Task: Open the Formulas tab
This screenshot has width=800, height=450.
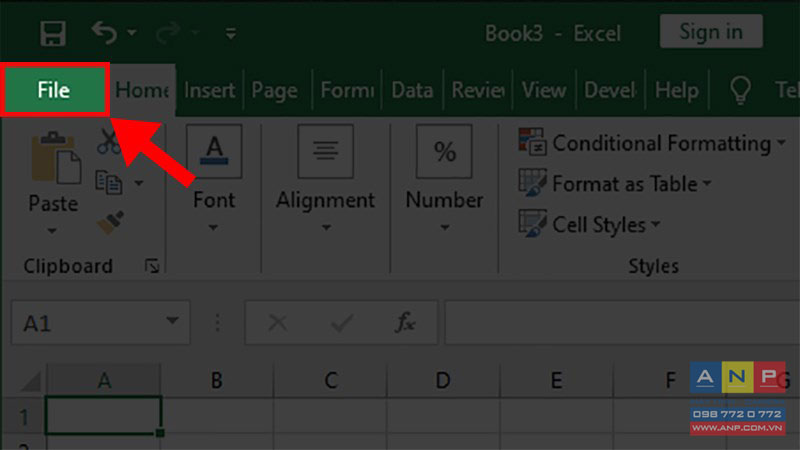Action: pos(347,90)
